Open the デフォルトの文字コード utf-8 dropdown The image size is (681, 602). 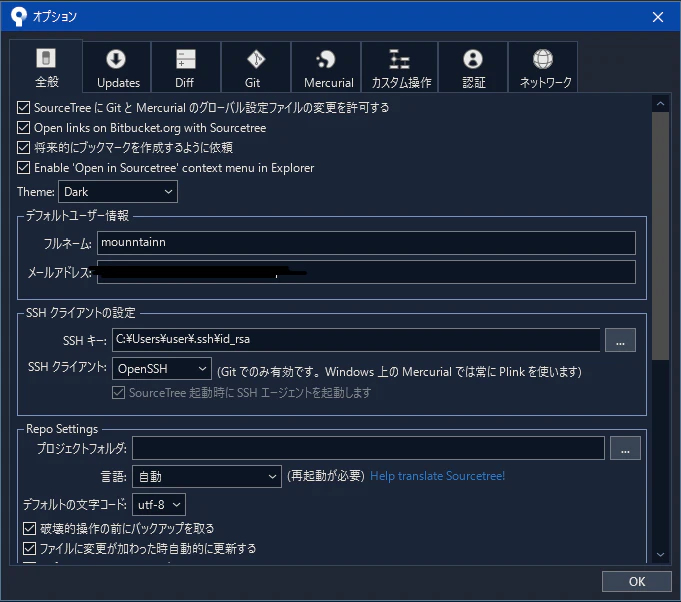[x=159, y=505]
